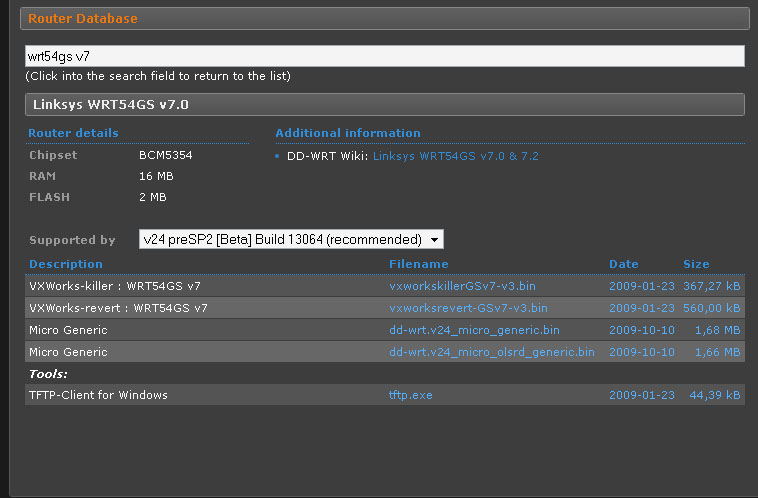
Task: Click the 2 MB FLASH value
Action: click(x=153, y=197)
